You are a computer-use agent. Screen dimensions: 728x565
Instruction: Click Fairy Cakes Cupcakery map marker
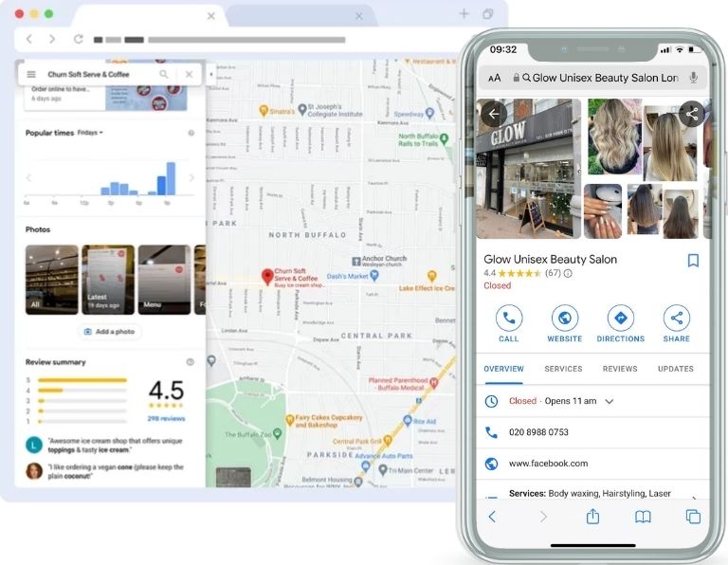point(290,420)
